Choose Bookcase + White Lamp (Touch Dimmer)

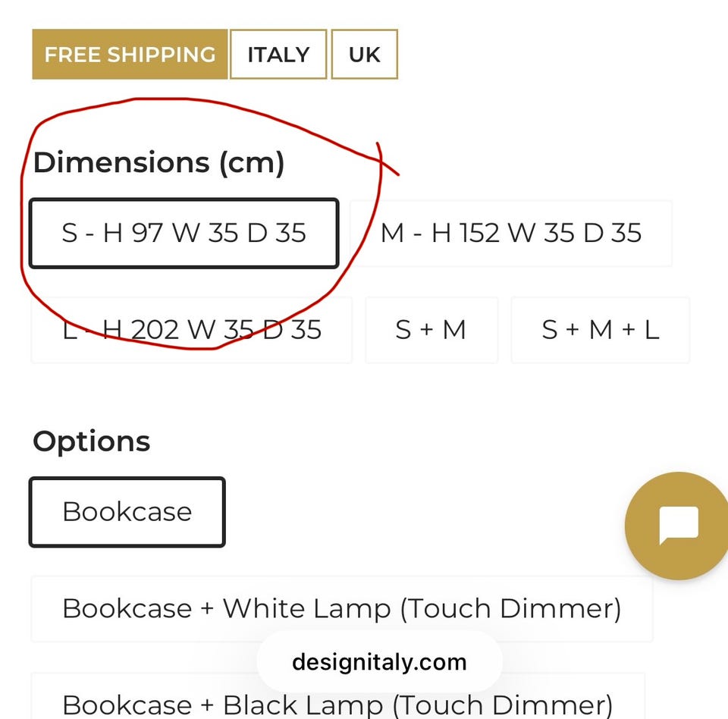tap(341, 608)
